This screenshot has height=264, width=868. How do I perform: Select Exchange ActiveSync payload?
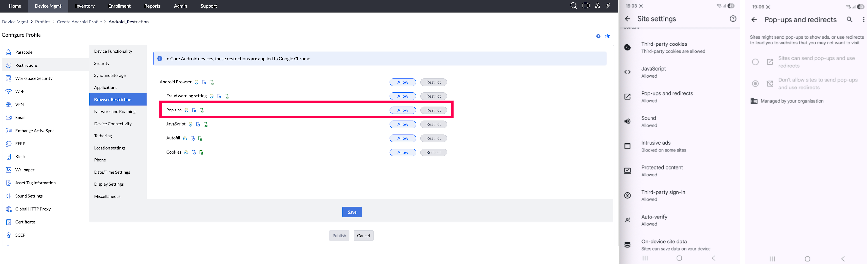coord(45,131)
